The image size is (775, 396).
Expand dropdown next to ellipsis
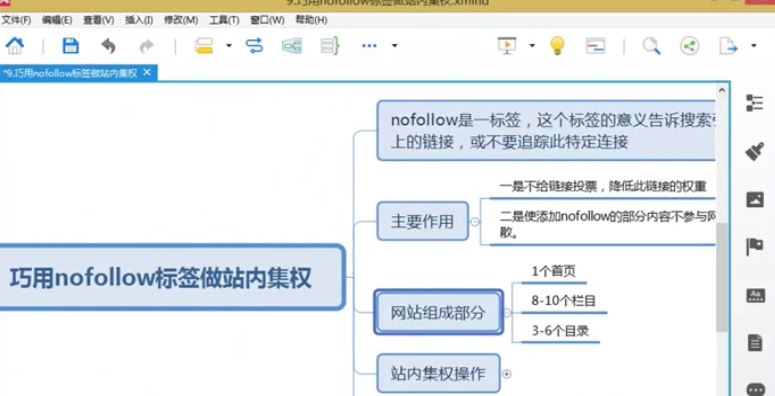[x=394, y=46]
